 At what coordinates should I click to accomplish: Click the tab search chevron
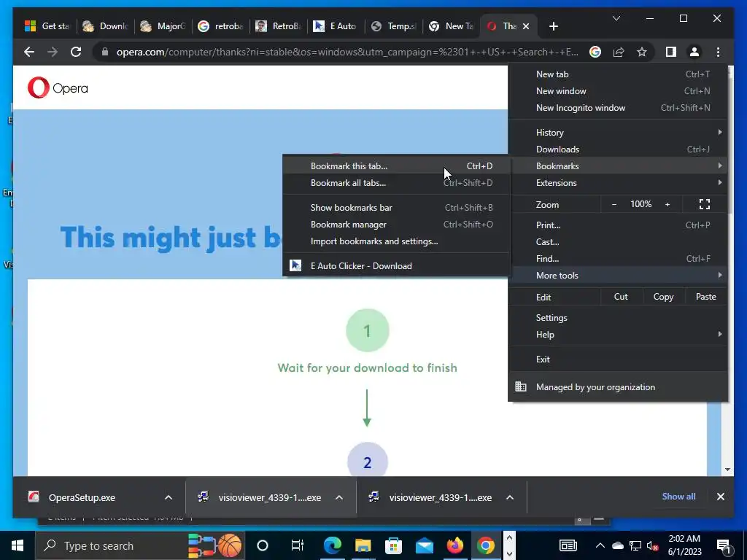[x=616, y=18]
